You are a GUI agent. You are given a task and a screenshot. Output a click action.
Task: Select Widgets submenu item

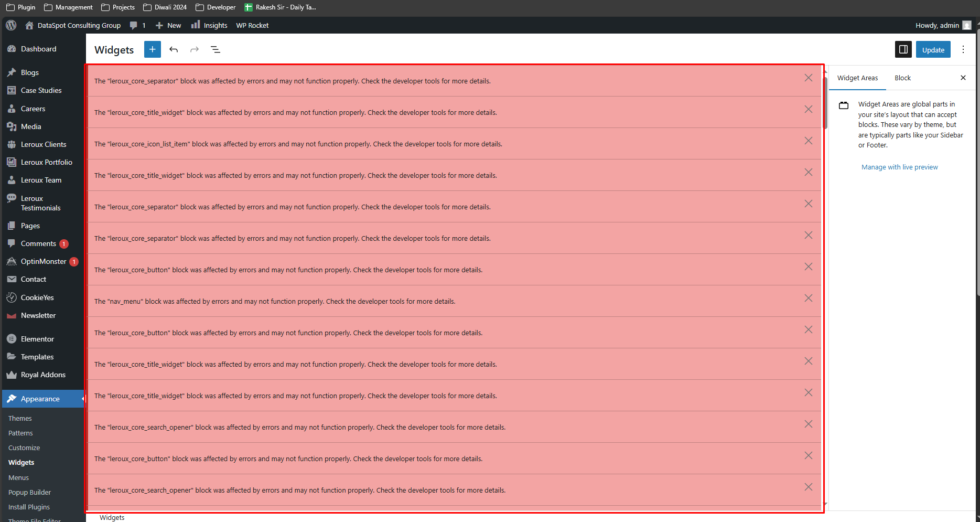point(21,462)
